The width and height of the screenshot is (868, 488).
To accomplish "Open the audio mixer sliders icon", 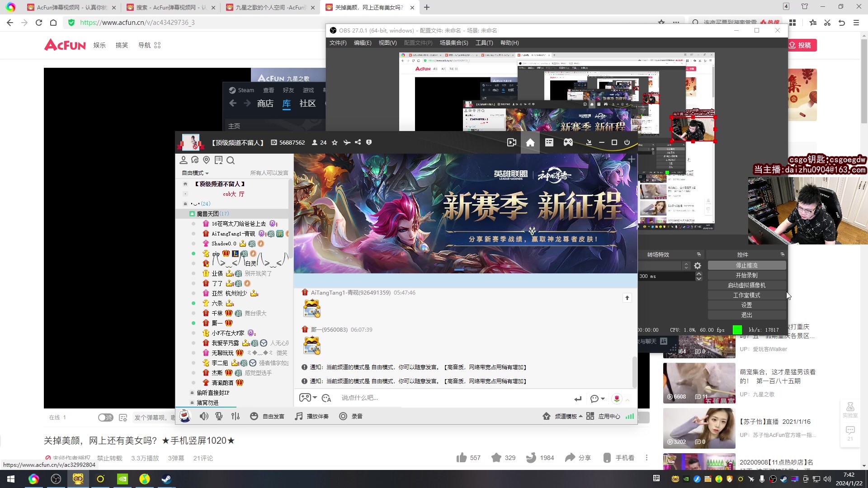I will coord(236,416).
